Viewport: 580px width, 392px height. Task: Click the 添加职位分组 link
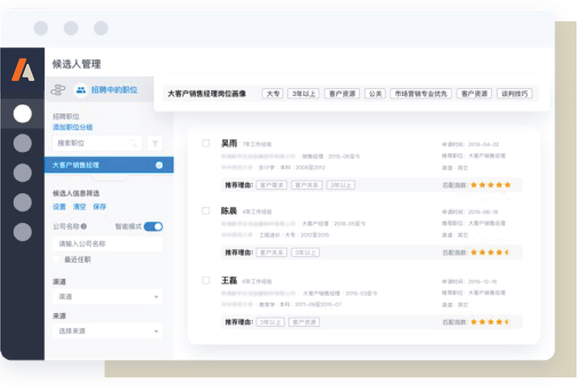coord(73,127)
